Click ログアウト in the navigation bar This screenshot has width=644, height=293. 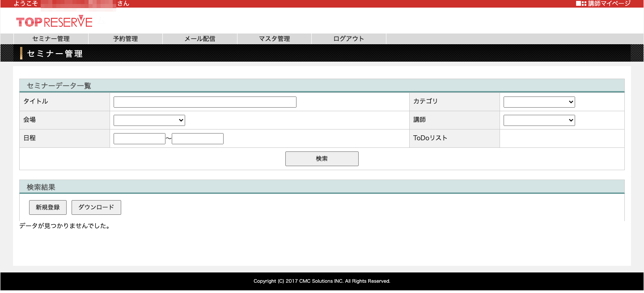tap(349, 39)
